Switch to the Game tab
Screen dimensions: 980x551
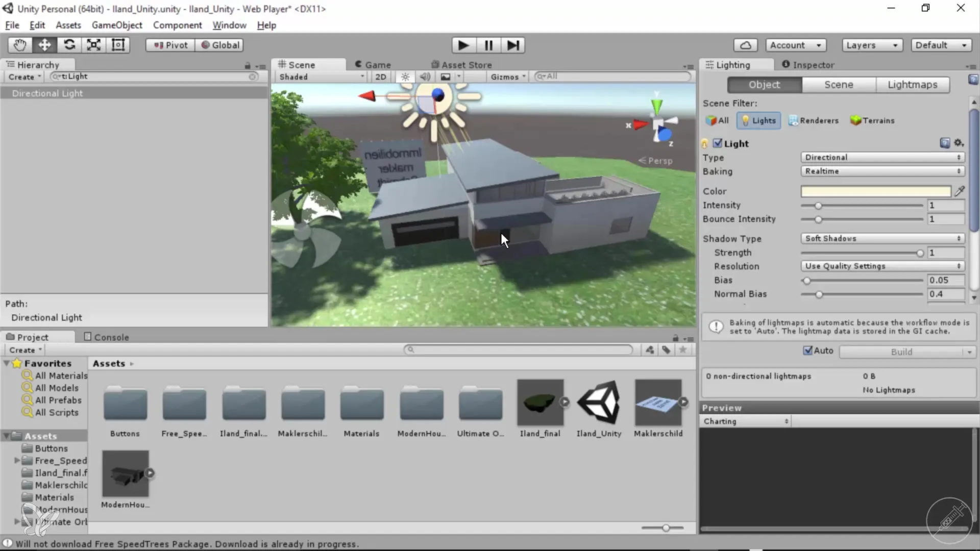(373, 65)
